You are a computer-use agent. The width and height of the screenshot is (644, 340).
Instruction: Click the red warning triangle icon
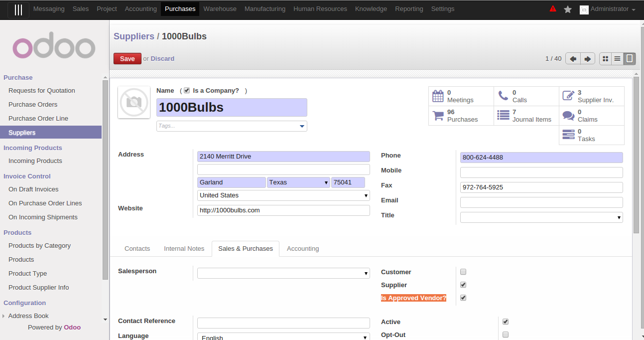tap(553, 9)
